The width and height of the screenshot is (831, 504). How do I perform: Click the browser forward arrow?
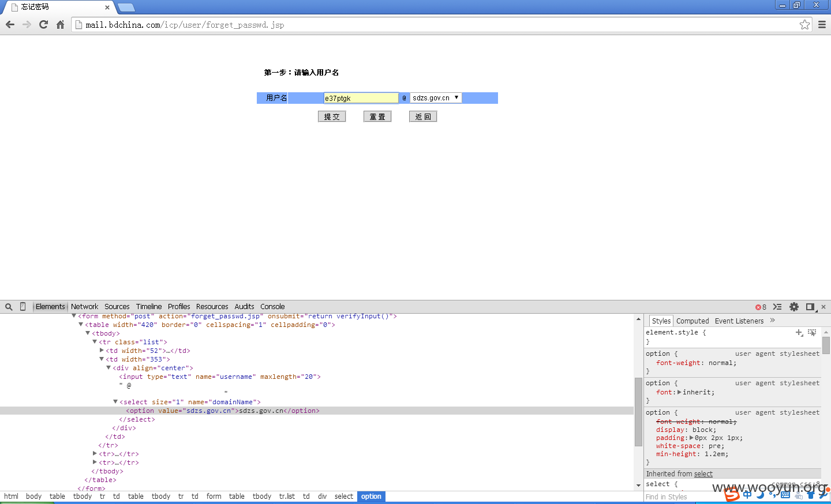point(27,25)
